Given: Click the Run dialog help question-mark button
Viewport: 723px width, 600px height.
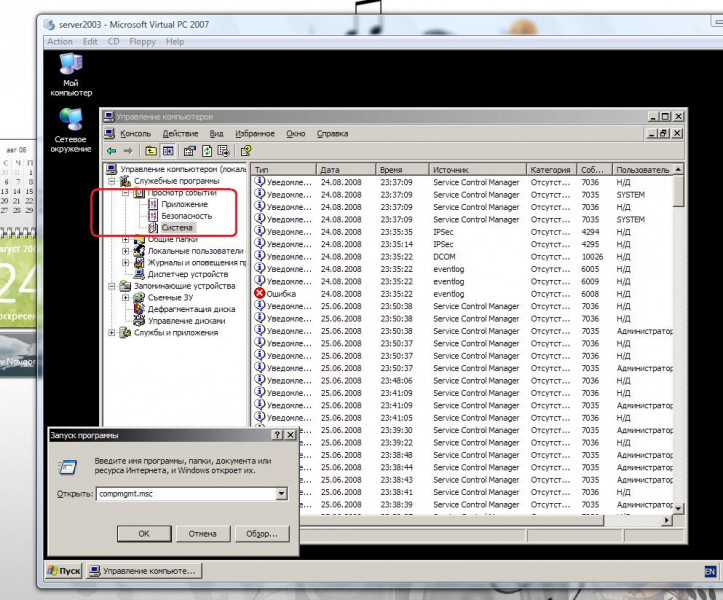Looking at the screenshot, I should [x=278, y=435].
